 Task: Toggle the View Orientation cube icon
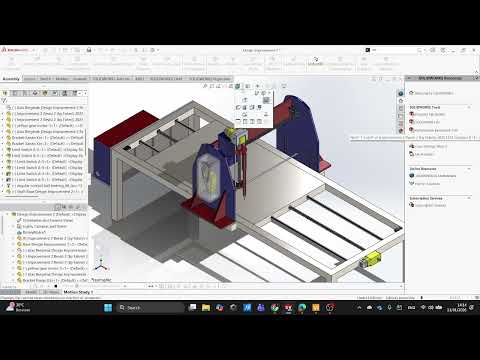coord(237,86)
